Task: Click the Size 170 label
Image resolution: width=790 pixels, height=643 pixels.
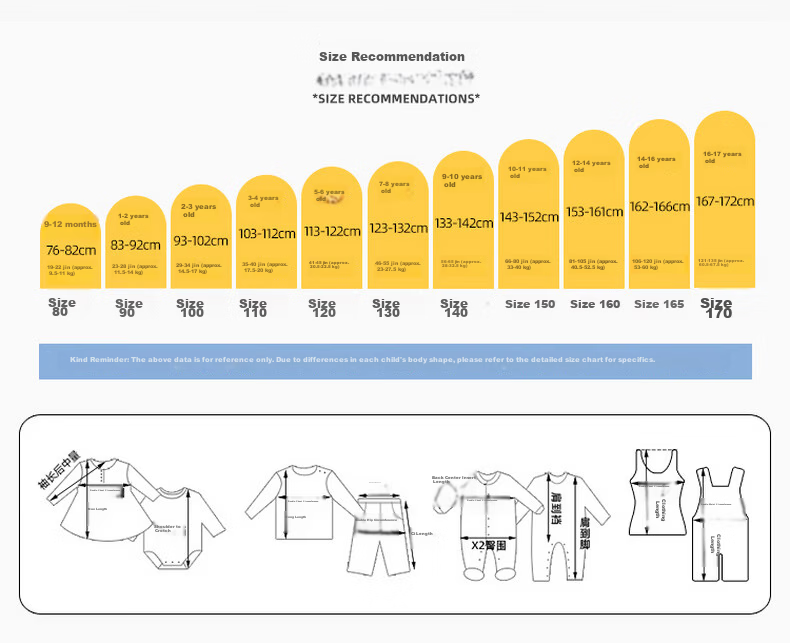Action: point(716,308)
